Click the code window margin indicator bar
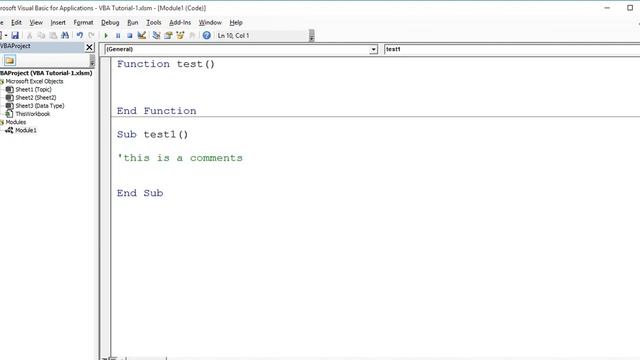 105,206
